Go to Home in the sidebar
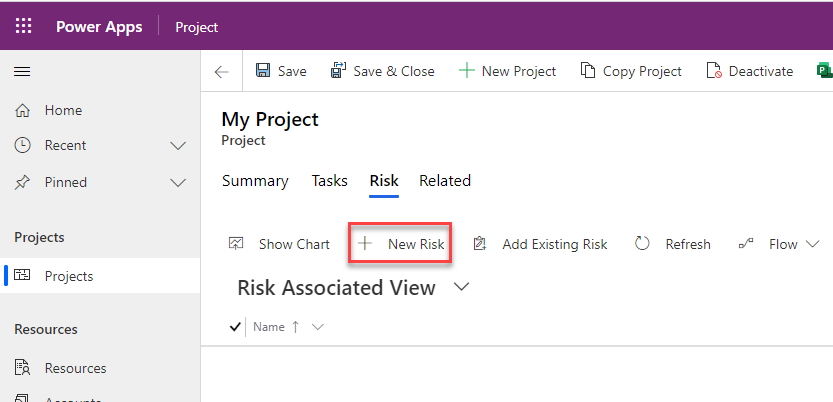Image resolution: width=833 pixels, height=402 pixels. click(63, 110)
